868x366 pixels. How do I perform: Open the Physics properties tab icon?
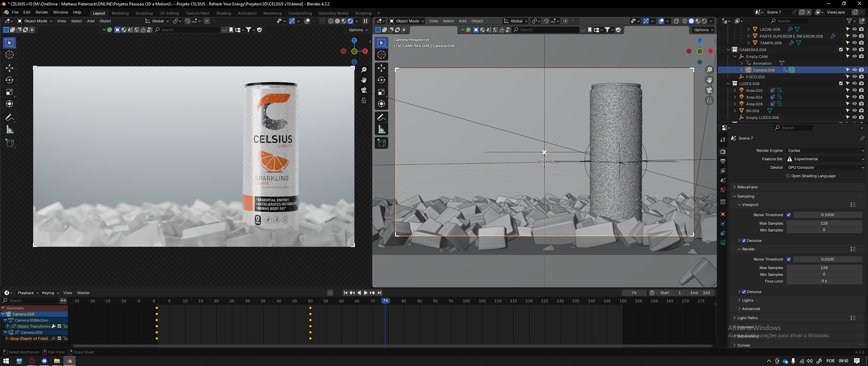pyautogui.click(x=723, y=224)
